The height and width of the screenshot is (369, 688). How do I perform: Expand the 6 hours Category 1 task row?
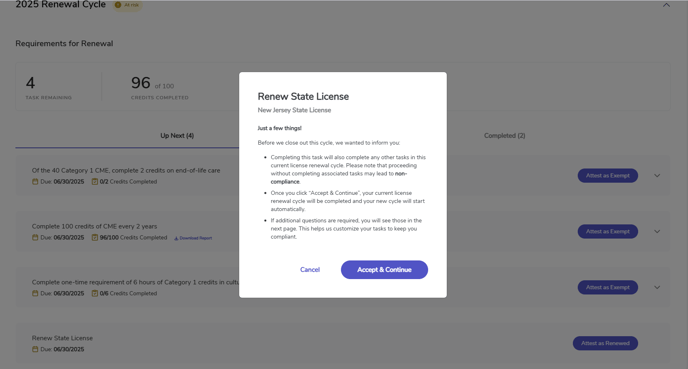click(x=657, y=287)
